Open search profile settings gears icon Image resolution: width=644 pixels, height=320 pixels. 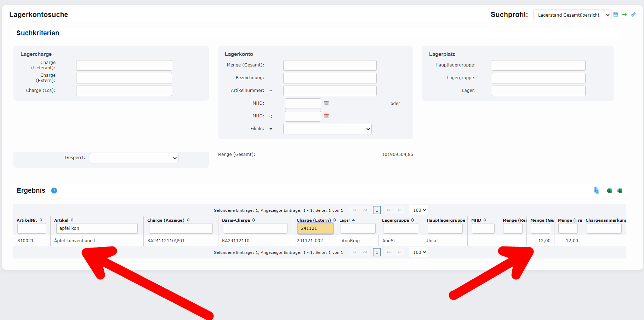tap(633, 14)
